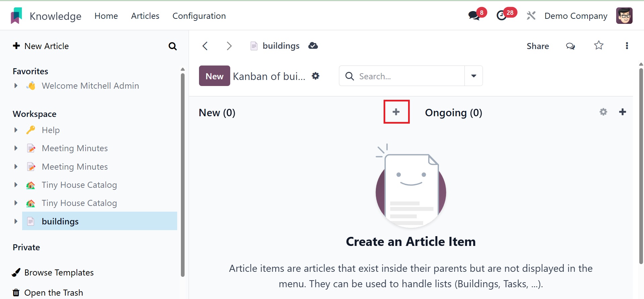Open the Ongoing column settings gear

(x=603, y=112)
